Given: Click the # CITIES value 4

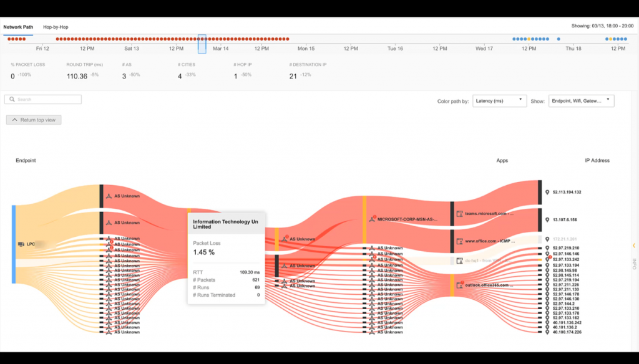Looking at the screenshot, I should pos(180,76).
